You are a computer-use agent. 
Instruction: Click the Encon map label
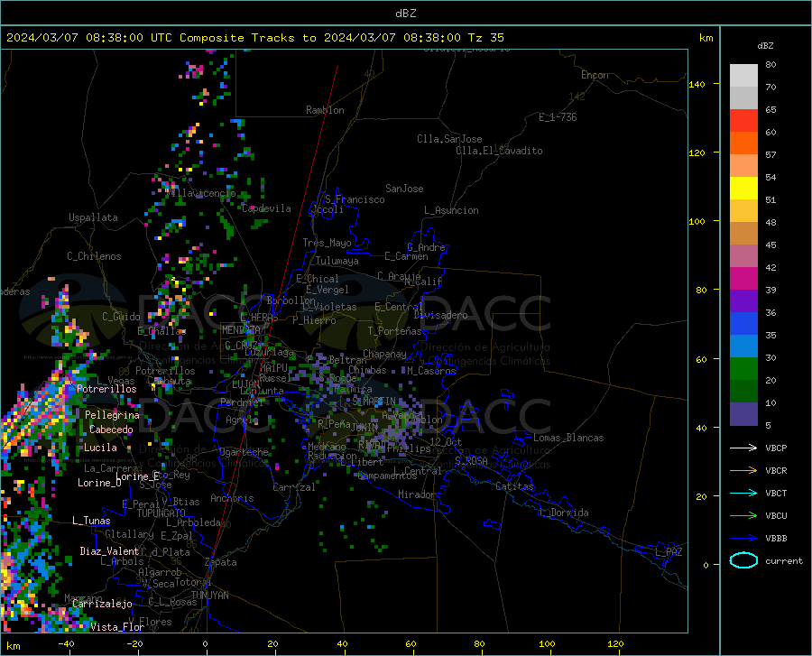pyautogui.click(x=595, y=75)
